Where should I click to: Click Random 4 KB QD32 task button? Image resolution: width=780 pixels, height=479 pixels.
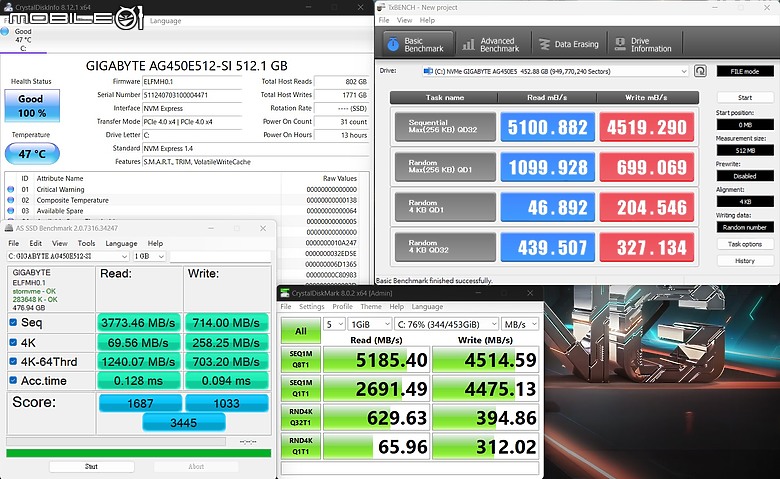445,247
